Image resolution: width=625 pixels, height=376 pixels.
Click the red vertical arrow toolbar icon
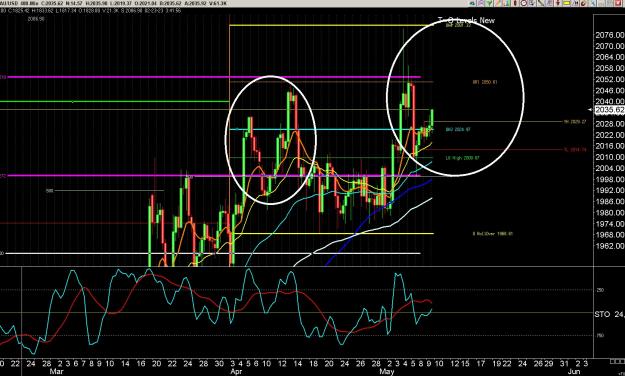click(558, 3)
